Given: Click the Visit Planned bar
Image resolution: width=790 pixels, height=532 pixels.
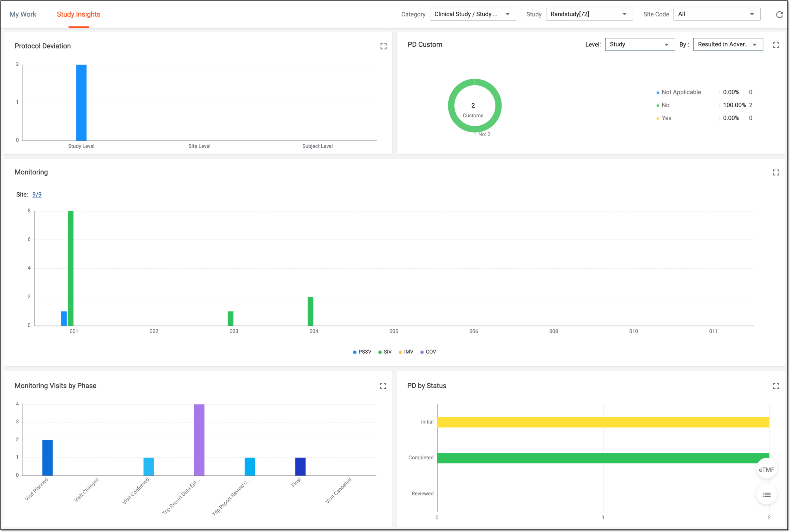Looking at the screenshot, I should pyautogui.click(x=47, y=458).
